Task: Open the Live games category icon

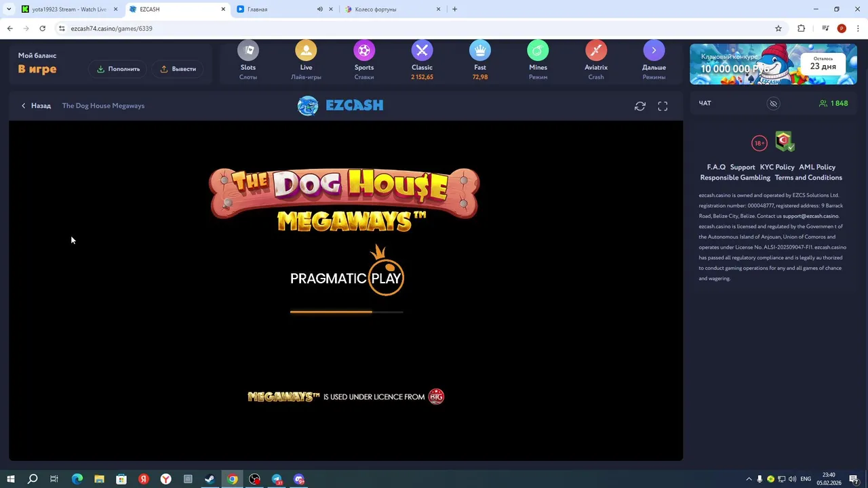Action: click(306, 50)
